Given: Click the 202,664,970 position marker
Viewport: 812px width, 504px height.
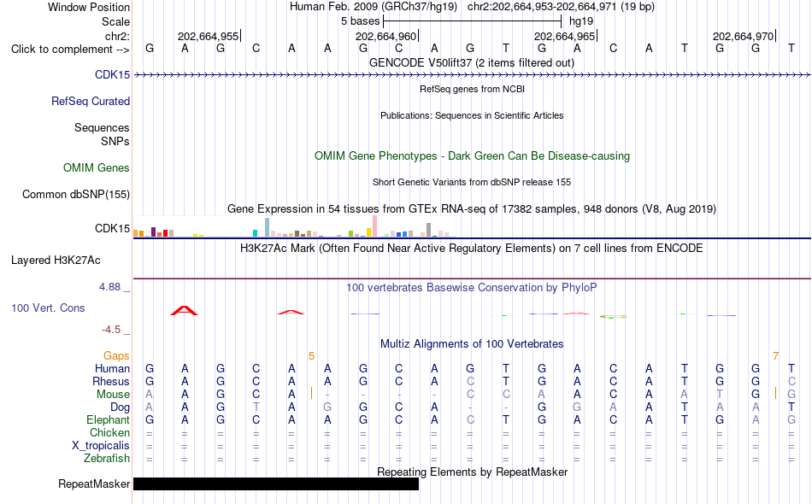Looking at the screenshot, I should pos(744,36).
